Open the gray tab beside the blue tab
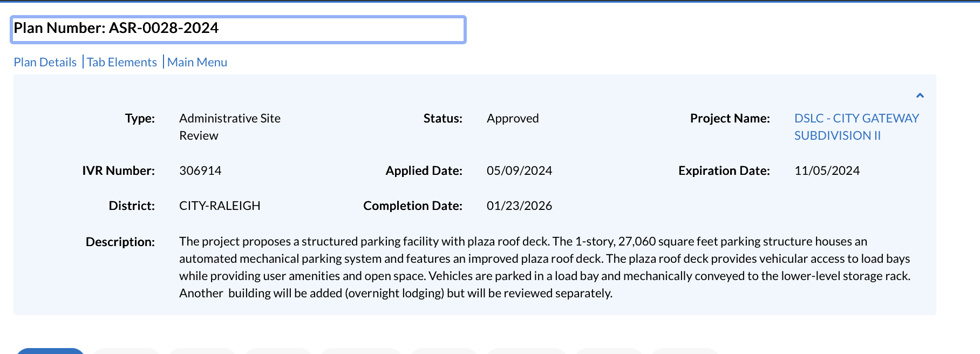The height and width of the screenshot is (354, 980). [x=126, y=351]
